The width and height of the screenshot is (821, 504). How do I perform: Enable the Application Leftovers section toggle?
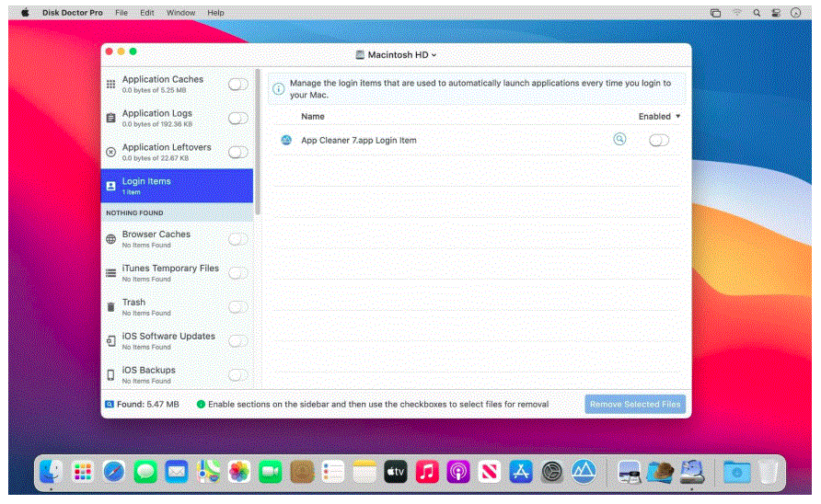tap(238, 153)
